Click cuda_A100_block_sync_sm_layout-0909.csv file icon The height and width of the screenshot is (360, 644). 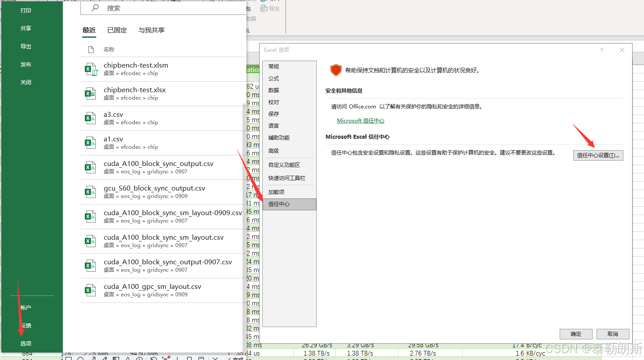(90, 216)
